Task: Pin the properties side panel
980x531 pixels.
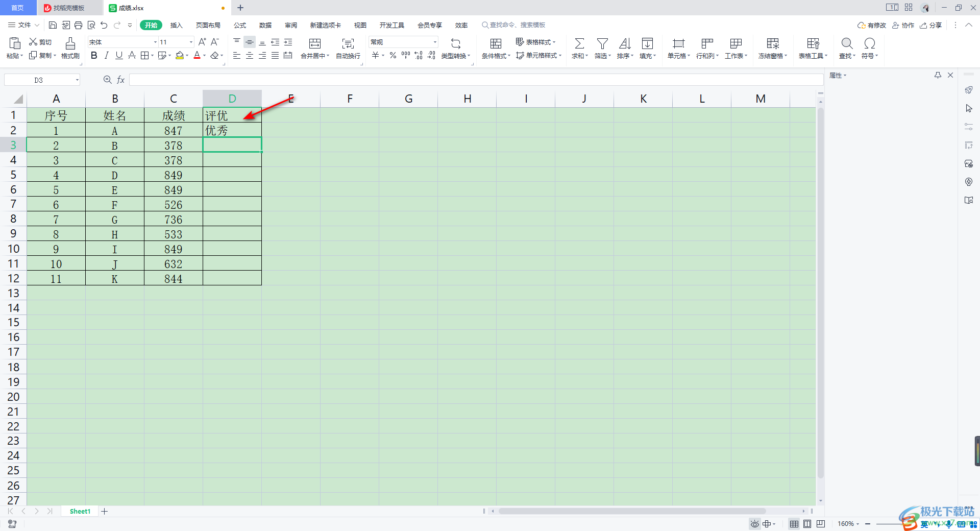Action: coord(938,75)
